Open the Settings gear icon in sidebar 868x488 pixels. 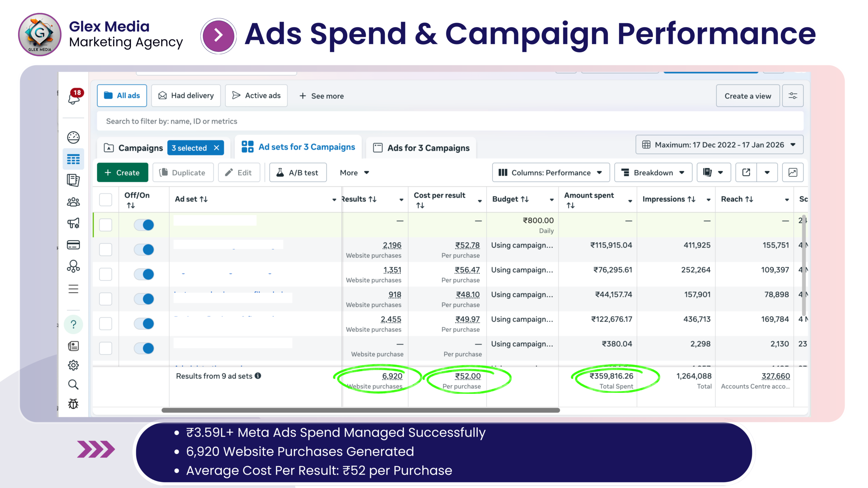click(x=73, y=365)
